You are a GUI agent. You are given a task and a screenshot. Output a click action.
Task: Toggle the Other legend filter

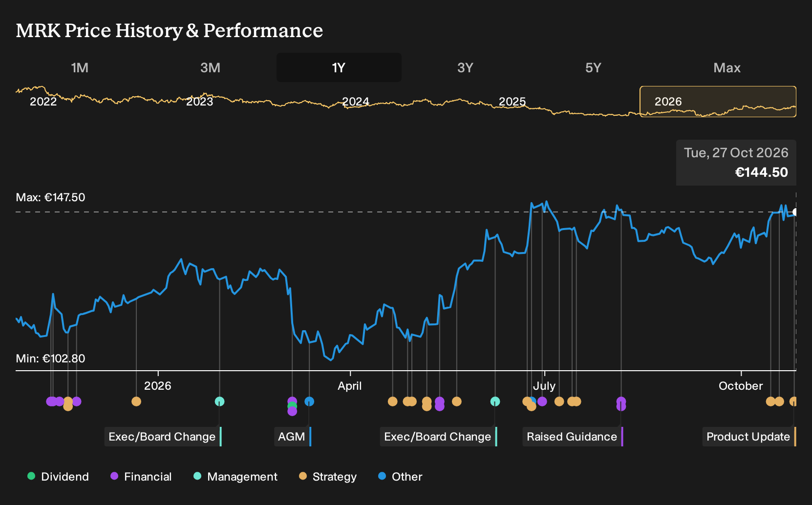pyautogui.click(x=400, y=477)
